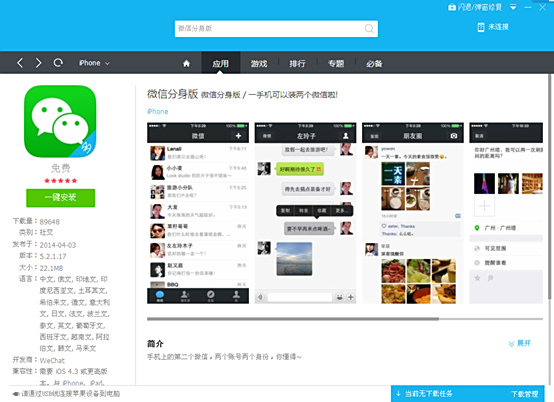Click the 免费 price label
The width and height of the screenshot is (554, 402).
[60, 168]
